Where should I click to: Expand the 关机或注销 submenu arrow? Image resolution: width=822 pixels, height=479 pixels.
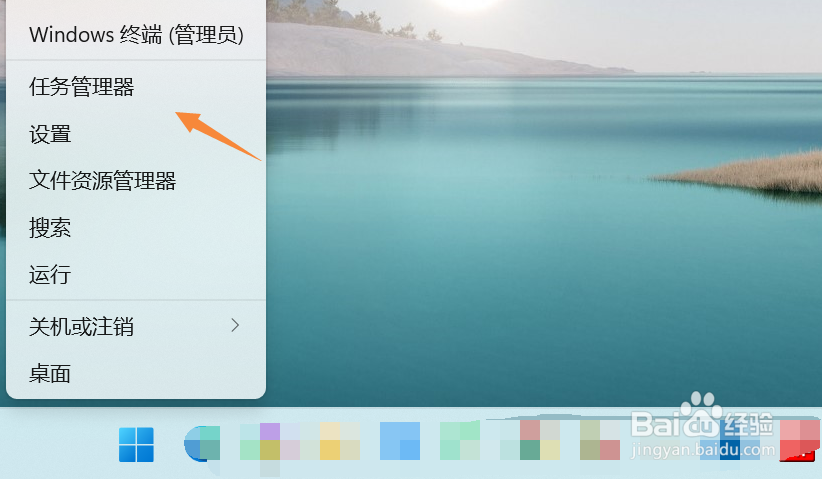coord(235,325)
